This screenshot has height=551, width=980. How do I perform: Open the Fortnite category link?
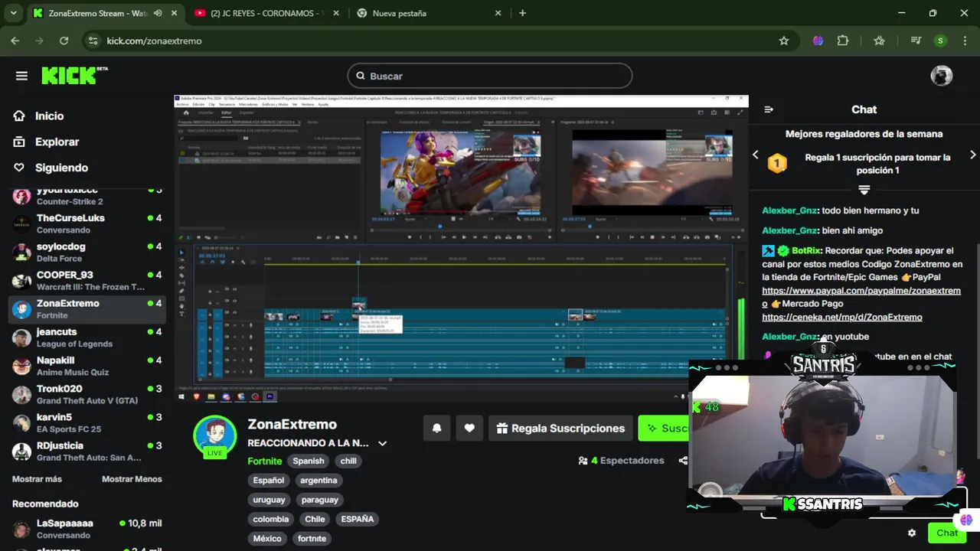click(x=265, y=461)
